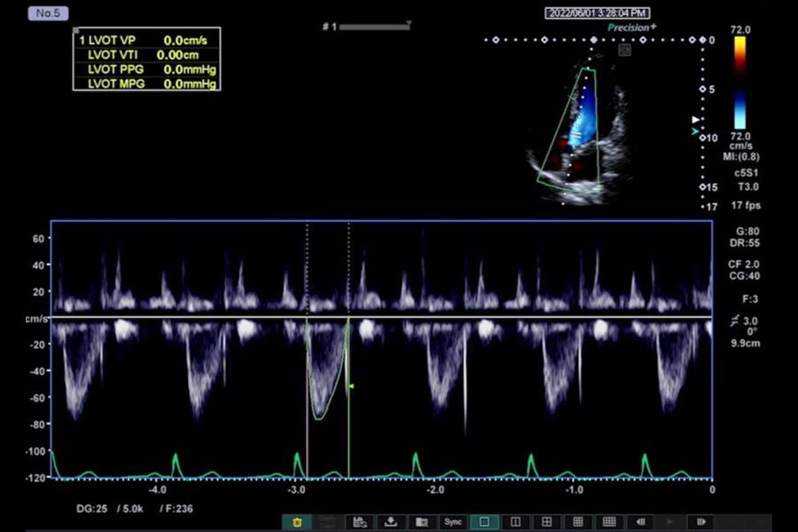Click the DR:55 dynamic range value
This screenshot has height=532, width=798.
coord(745,243)
